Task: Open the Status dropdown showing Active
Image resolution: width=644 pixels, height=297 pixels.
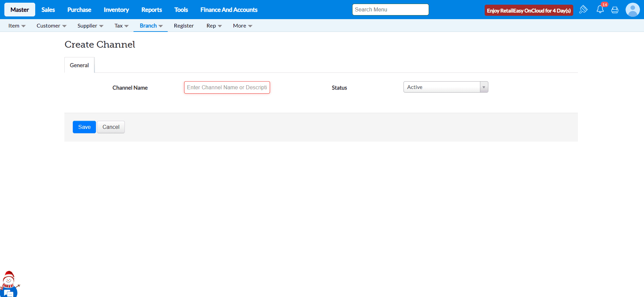Action: tap(446, 87)
